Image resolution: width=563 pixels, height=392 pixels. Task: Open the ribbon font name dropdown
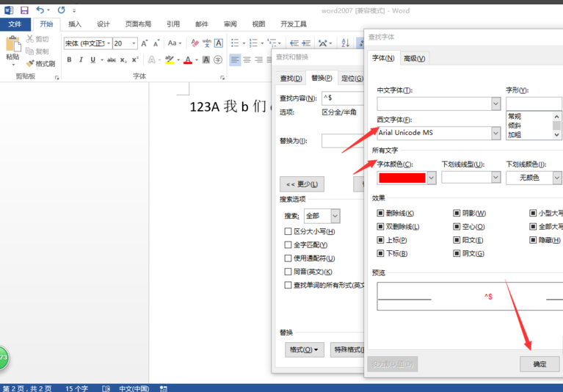point(109,43)
